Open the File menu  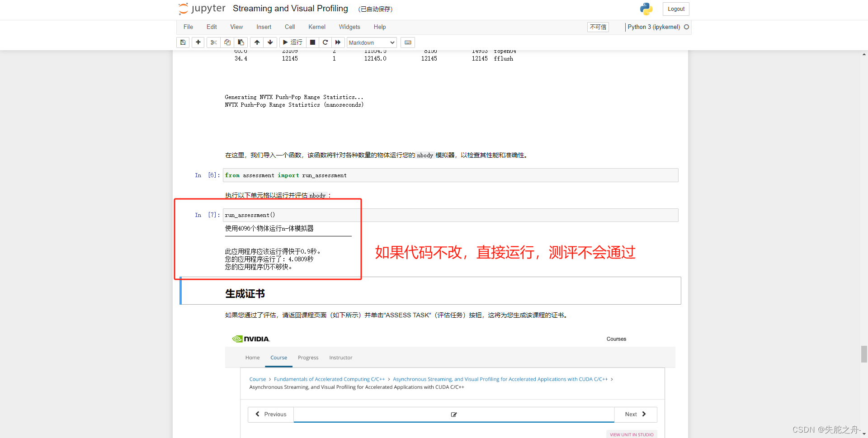188,27
